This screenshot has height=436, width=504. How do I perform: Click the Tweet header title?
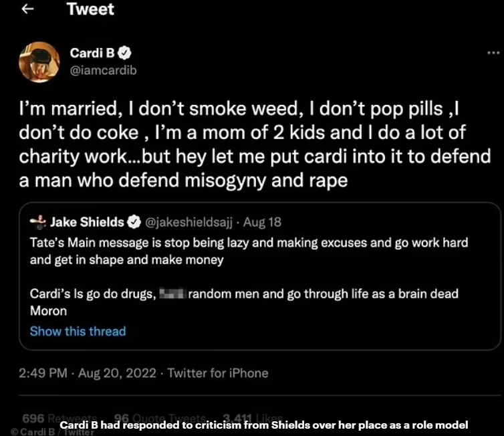[x=90, y=10]
